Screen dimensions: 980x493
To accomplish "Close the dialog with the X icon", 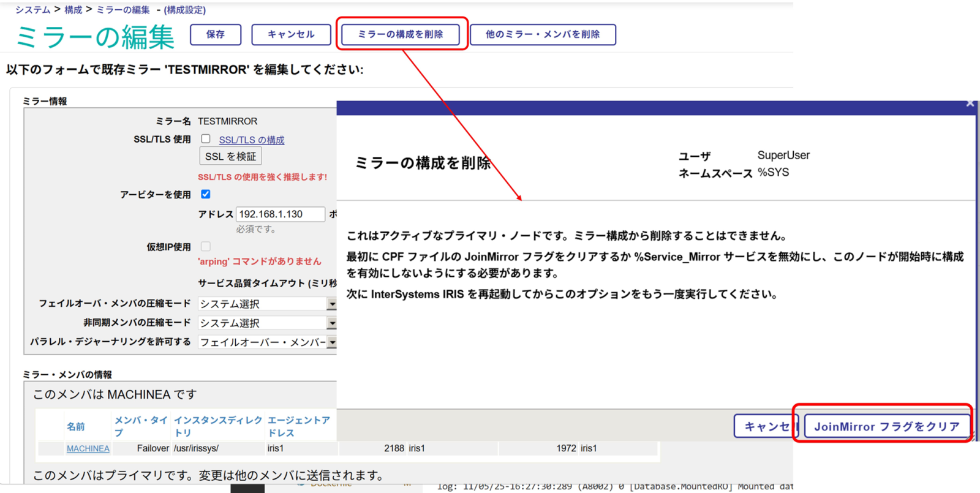I will (x=970, y=103).
